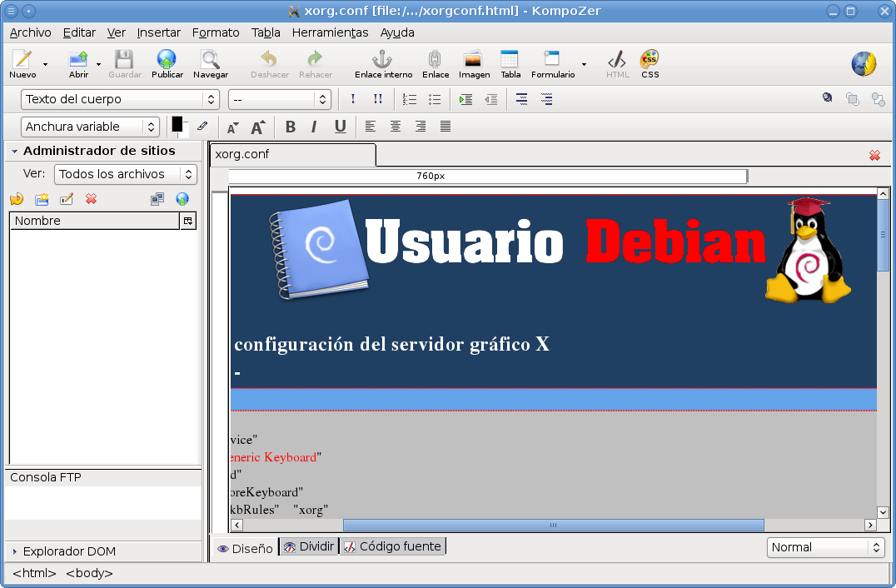Click the Abrir open file icon
Viewport: 896px width, 588px height.
click(x=78, y=59)
